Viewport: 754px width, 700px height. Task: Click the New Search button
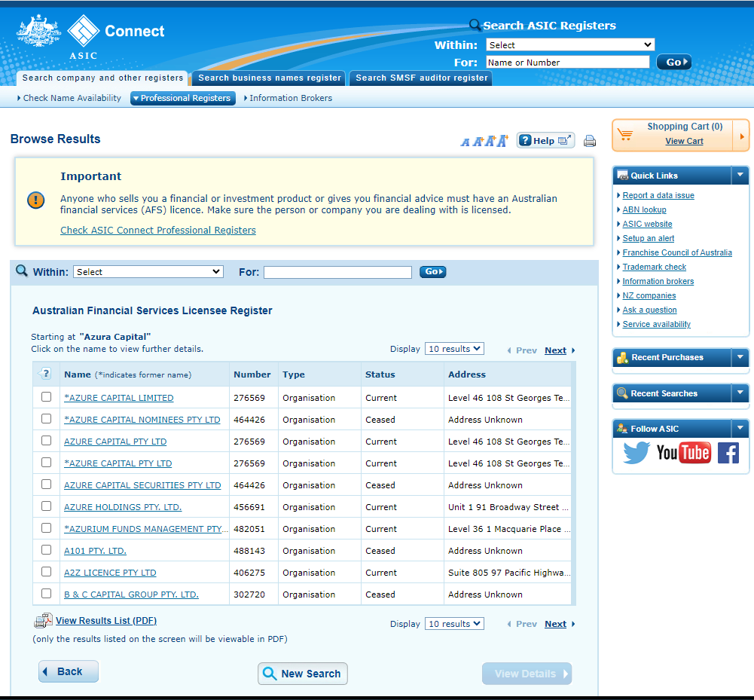click(x=303, y=674)
